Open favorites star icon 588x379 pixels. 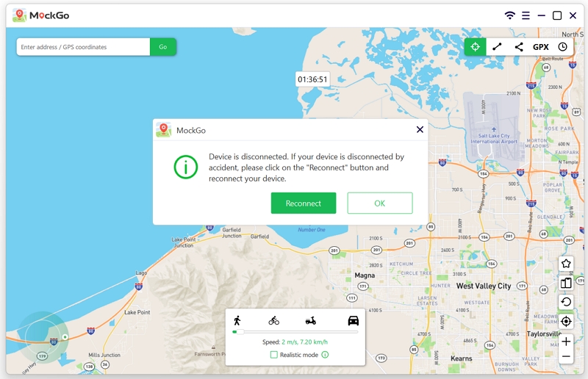[566, 264]
